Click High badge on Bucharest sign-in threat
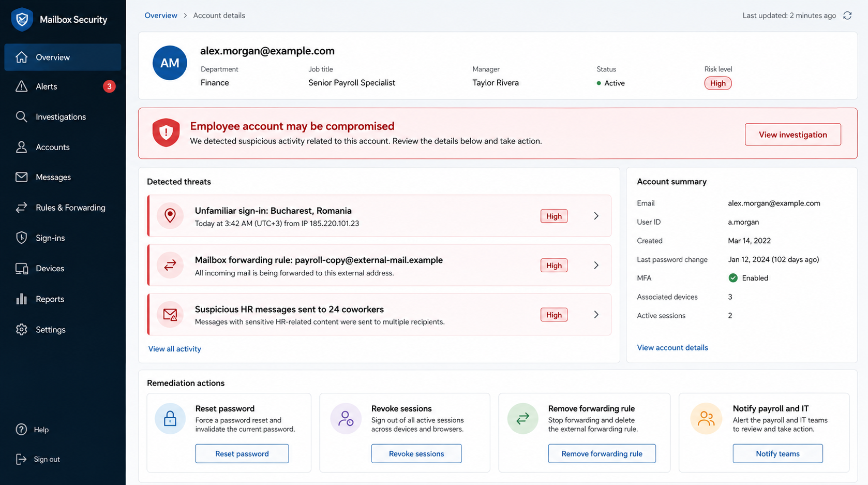The width and height of the screenshot is (868, 485). pos(553,216)
